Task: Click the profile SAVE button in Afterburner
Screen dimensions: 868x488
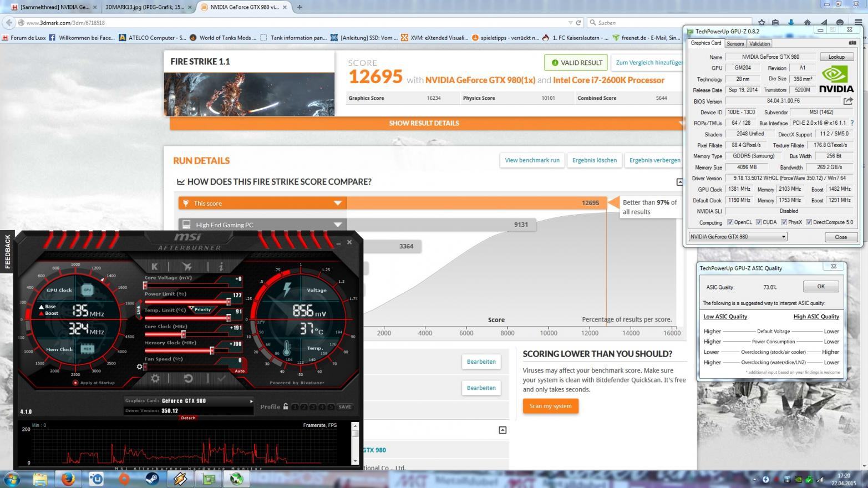Action: [x=345, y=406]
